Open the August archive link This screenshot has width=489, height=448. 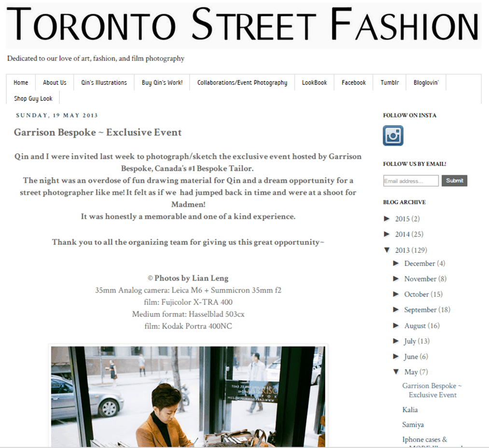coord(415,326)
